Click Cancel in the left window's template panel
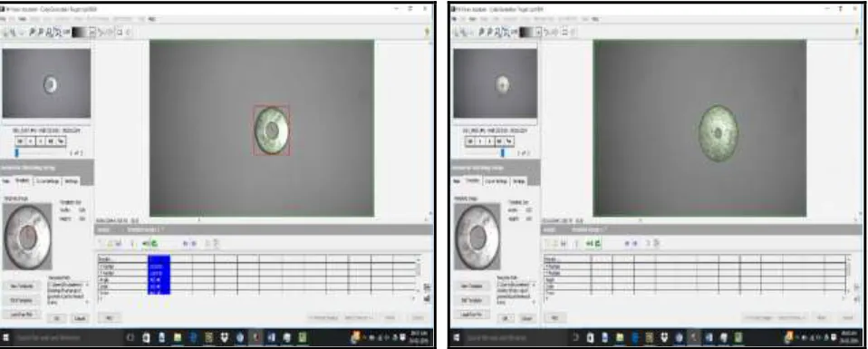This screenshot has width=868, height=349. pos(80,318)
